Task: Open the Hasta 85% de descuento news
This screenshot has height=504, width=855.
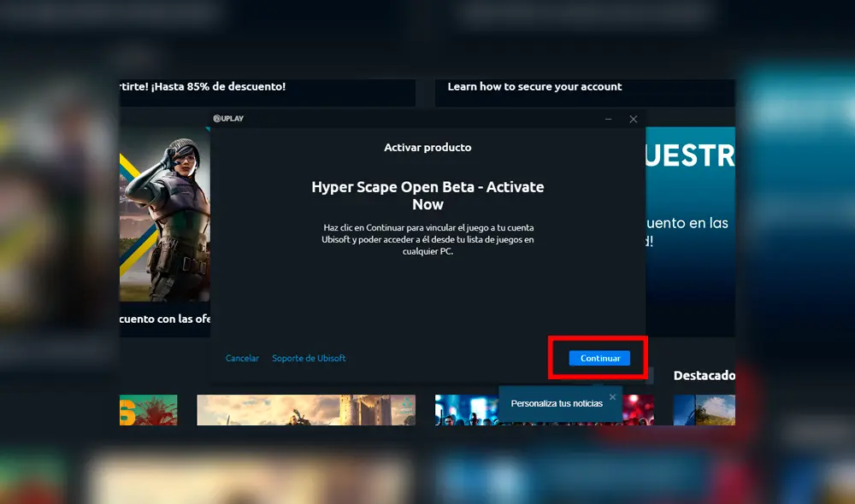Action: click(x=205, y=87)
